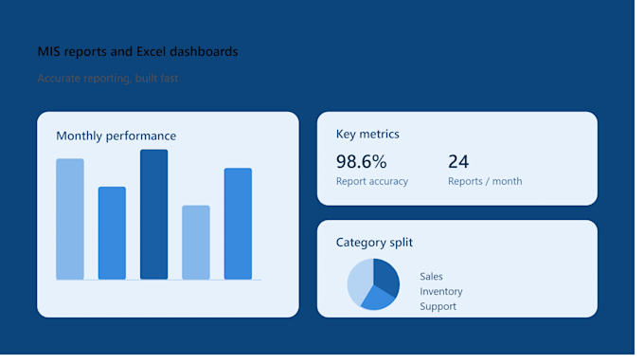Click the tallest dark blue bar
Viewport: 644px width, 364px height.
click(x=154, y=214)
